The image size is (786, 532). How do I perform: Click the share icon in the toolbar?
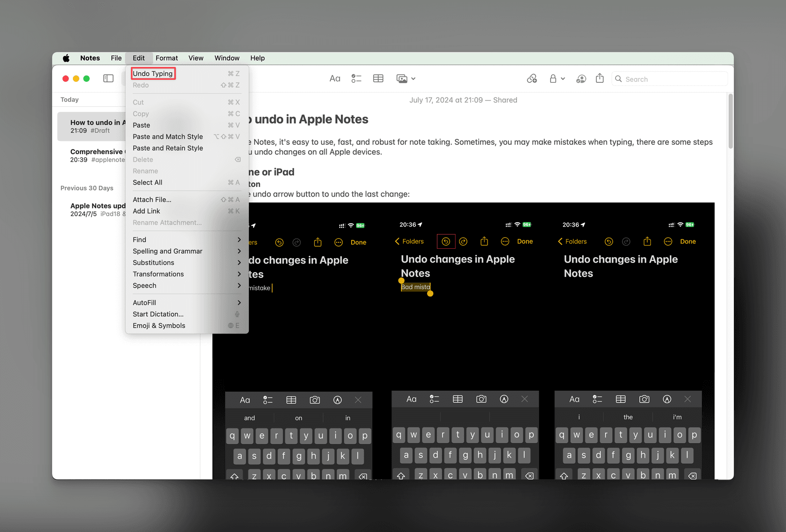tap(599, 79)
